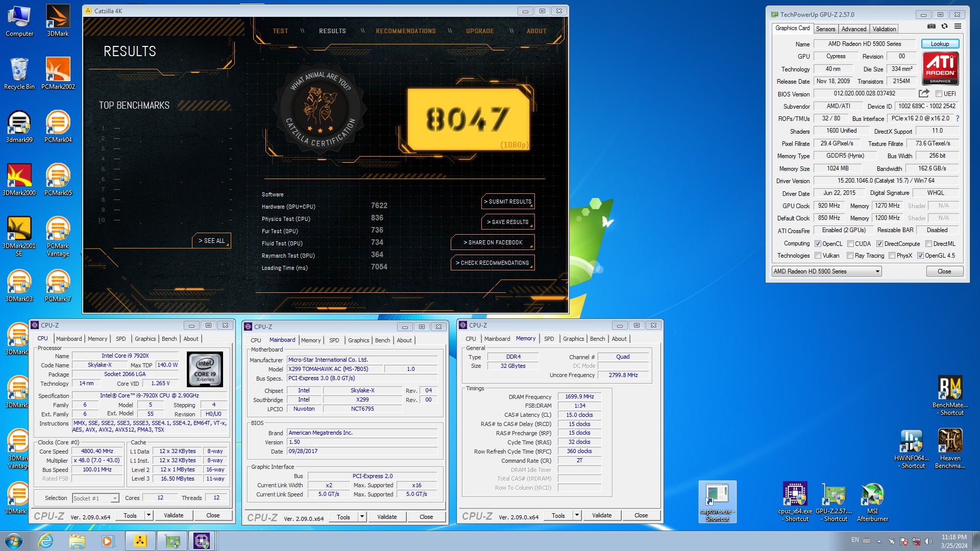Click SEE ALL top benchmarks

pos(212,241)
